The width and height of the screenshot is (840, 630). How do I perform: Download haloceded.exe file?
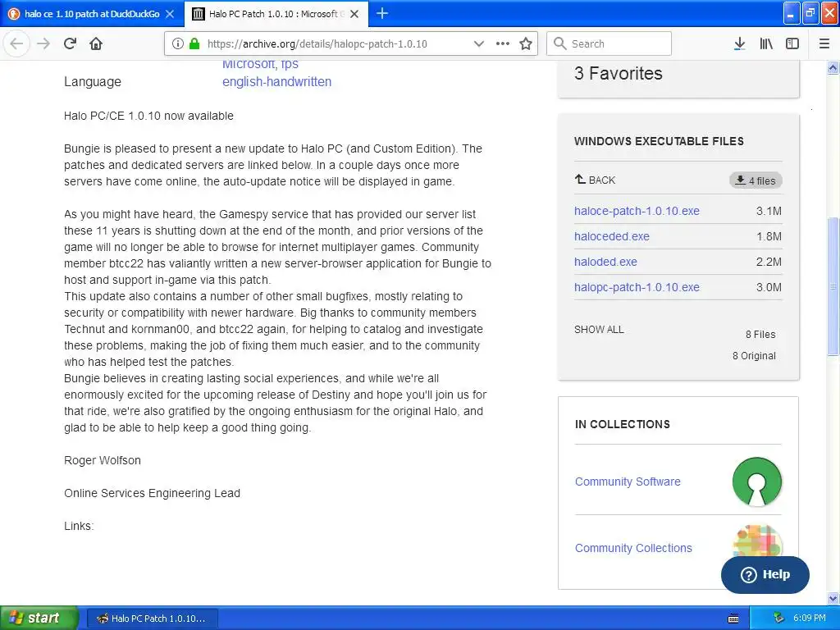click(611, 236)
